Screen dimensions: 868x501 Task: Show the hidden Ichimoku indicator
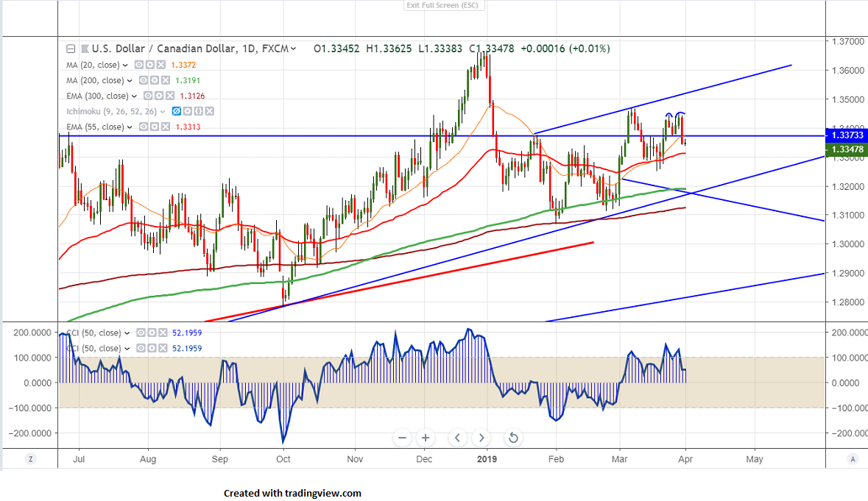click(177, 111)
